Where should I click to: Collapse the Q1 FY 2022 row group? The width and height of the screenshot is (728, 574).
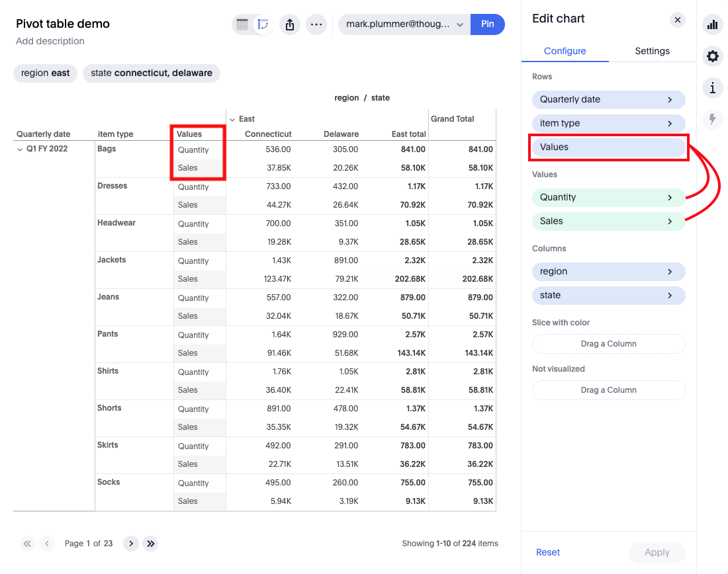(x=20, y=149)
